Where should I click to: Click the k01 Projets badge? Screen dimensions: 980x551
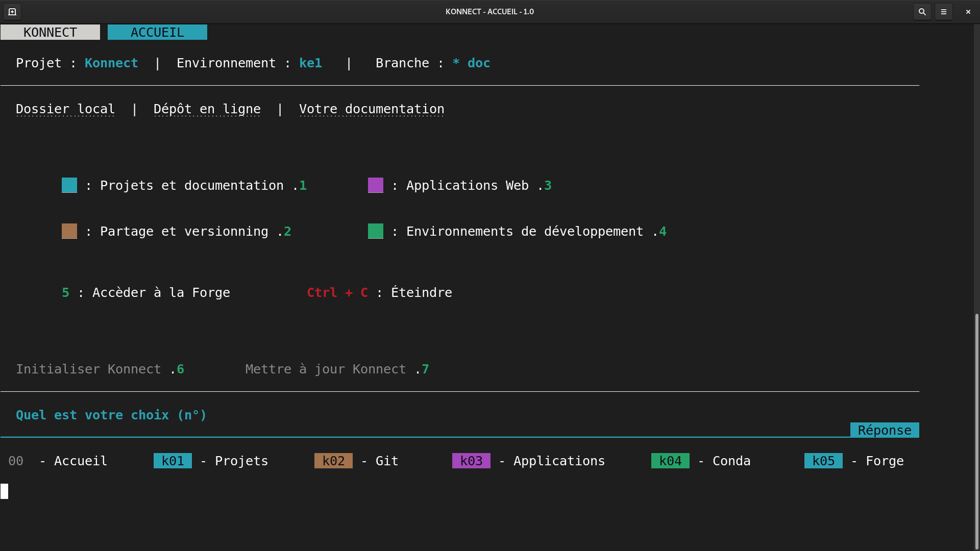[173, 461]
